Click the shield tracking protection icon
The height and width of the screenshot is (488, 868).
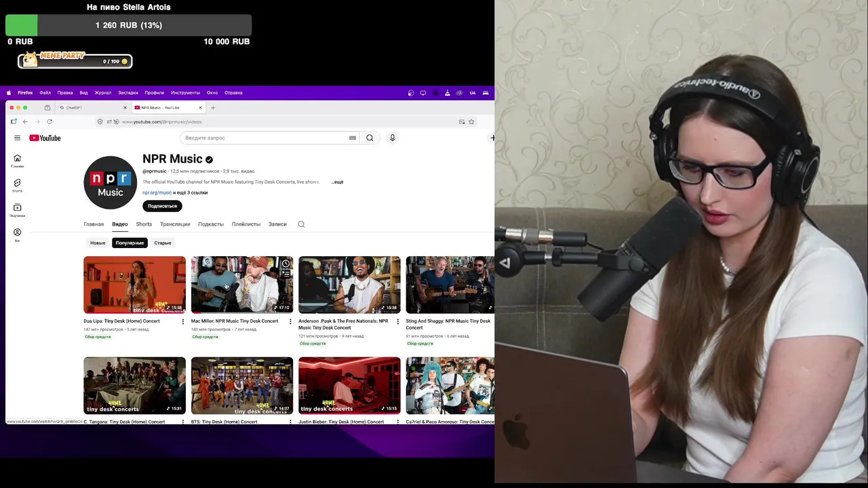tap(100, 121)
